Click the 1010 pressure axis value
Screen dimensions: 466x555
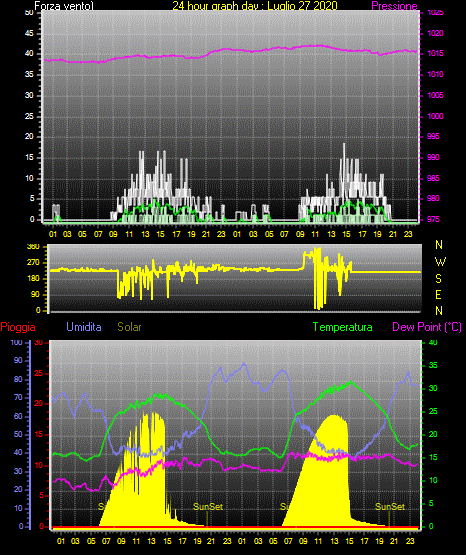point(435,74)
